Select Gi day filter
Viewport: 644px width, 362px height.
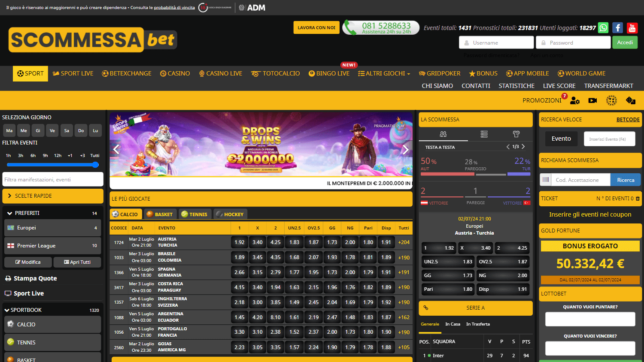click(x=38, y=130)
